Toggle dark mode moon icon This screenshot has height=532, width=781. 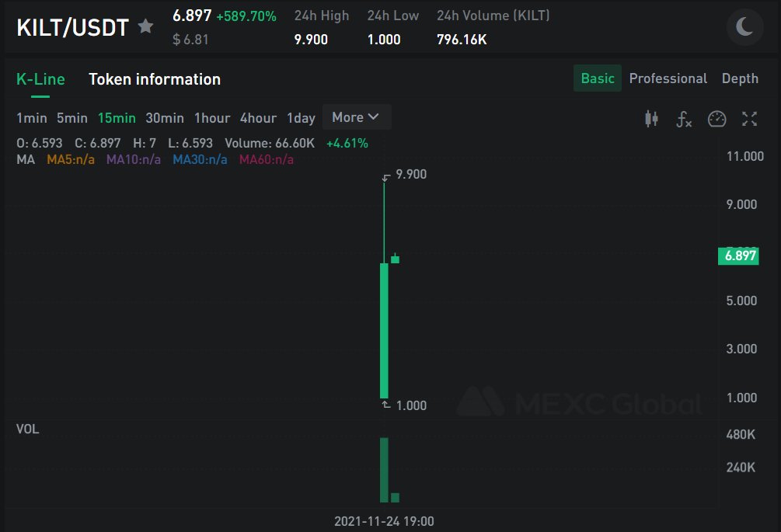click(744, 27)
